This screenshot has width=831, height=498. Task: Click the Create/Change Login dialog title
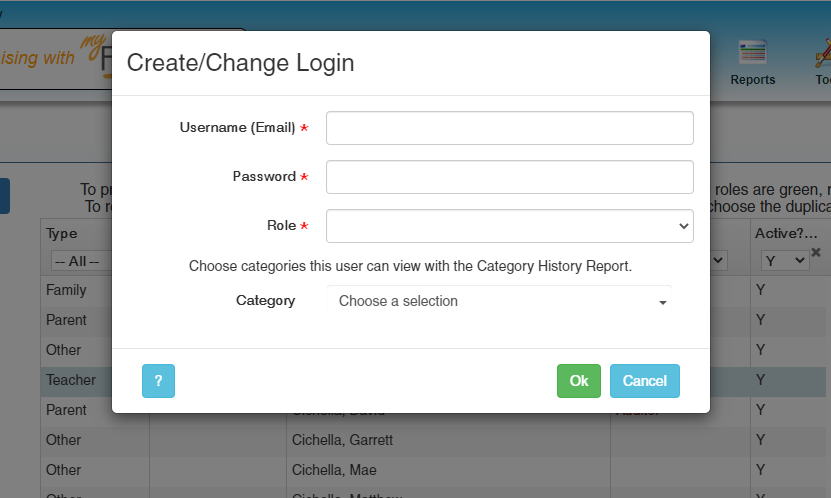coord(240,63)
